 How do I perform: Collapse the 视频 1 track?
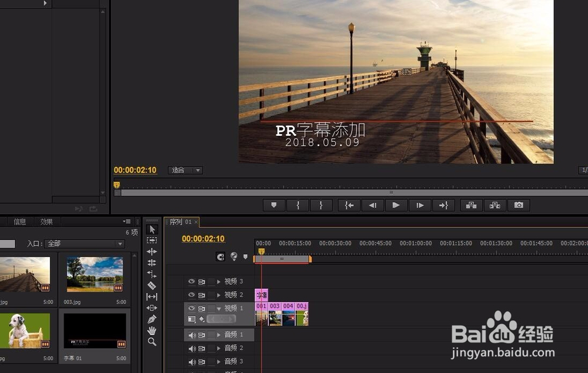(x=219, y=308)
